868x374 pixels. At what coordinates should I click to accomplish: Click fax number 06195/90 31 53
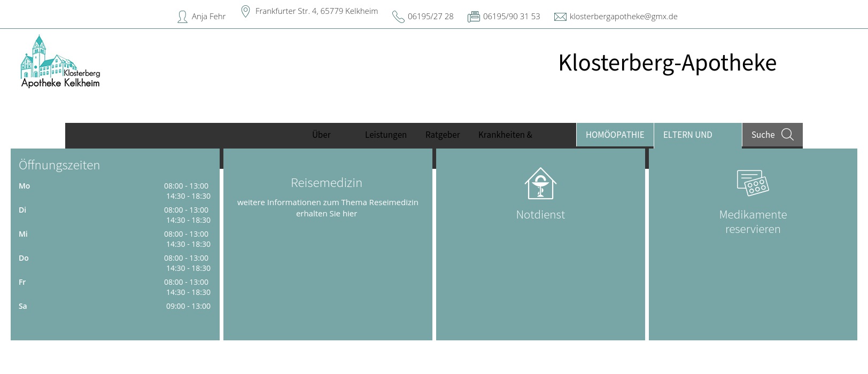click(511, 17)
